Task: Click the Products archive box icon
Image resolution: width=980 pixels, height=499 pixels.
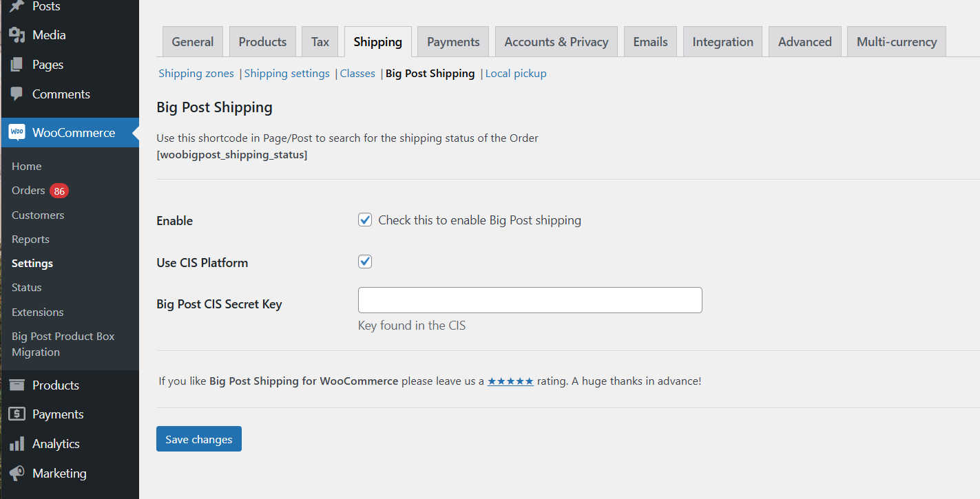Action: 17,385
